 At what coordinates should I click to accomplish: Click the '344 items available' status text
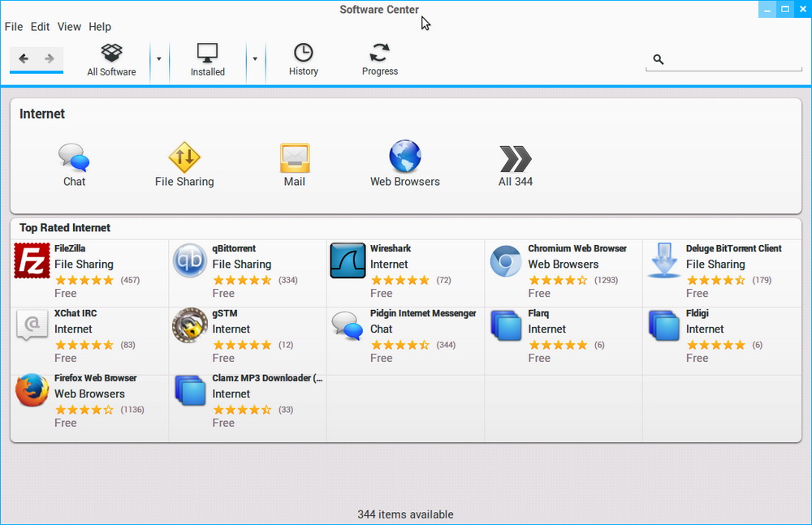coord(405,514)
